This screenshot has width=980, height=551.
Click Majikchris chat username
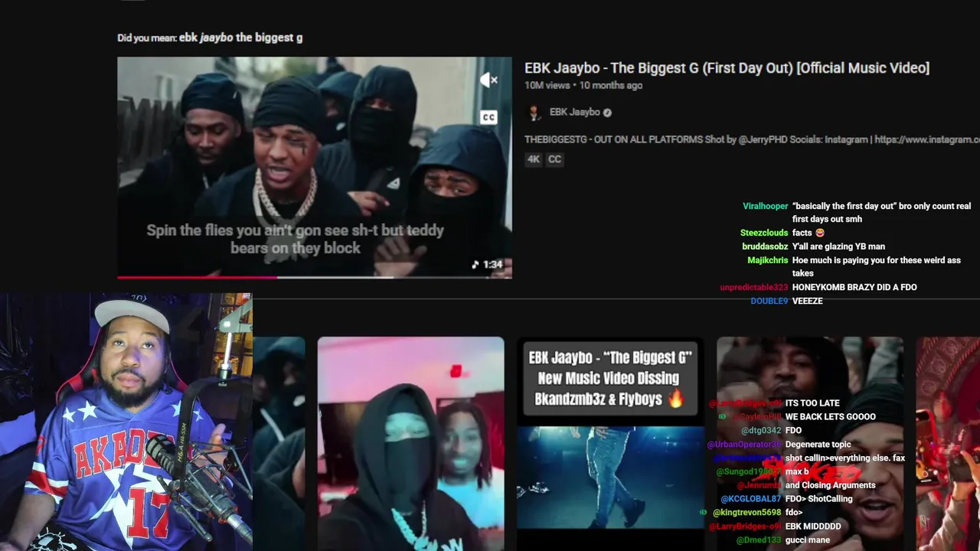[x=767, y=260]
